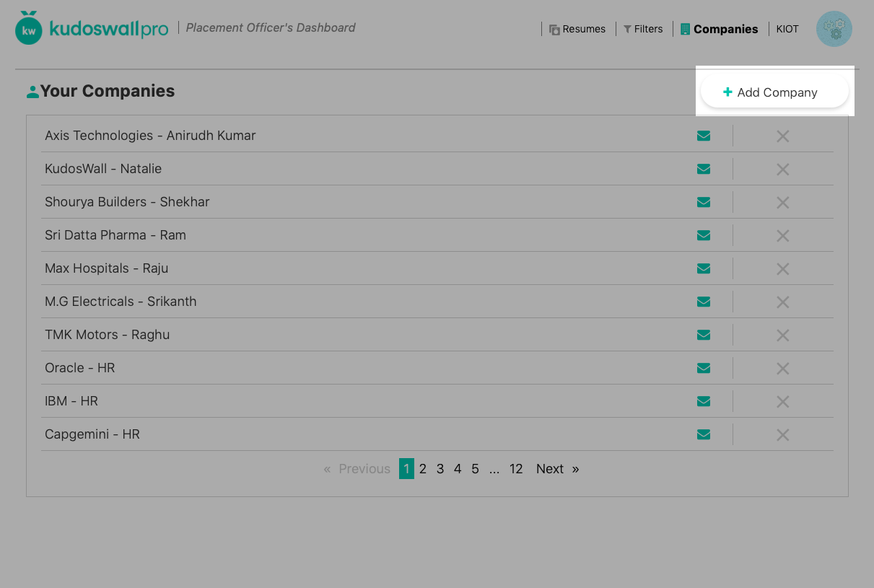Go to pagination page 2
The width and height of the screenshot is (874, 588).
click(x=423, y=469)
